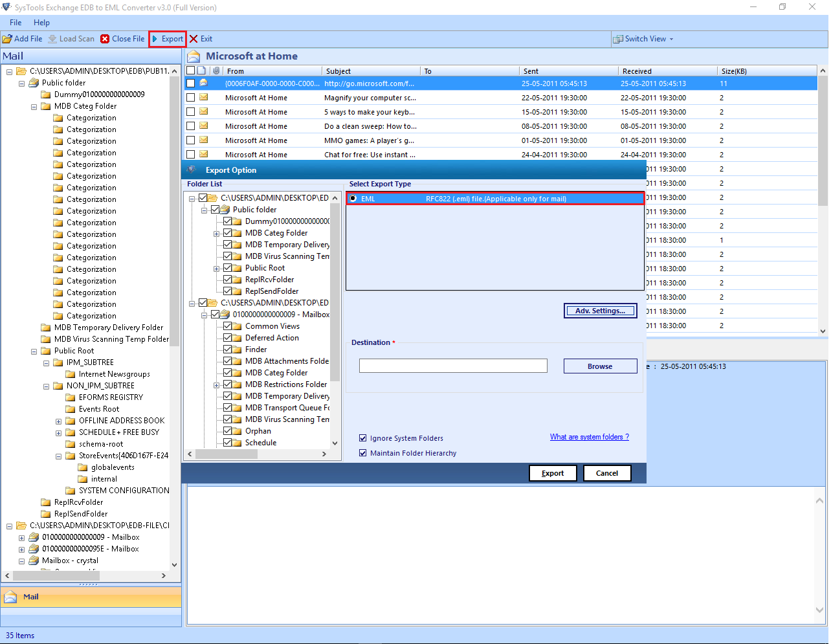831x644 pixels.
Task: Click the Destination path input field
Action: click(x=453, y=366)
